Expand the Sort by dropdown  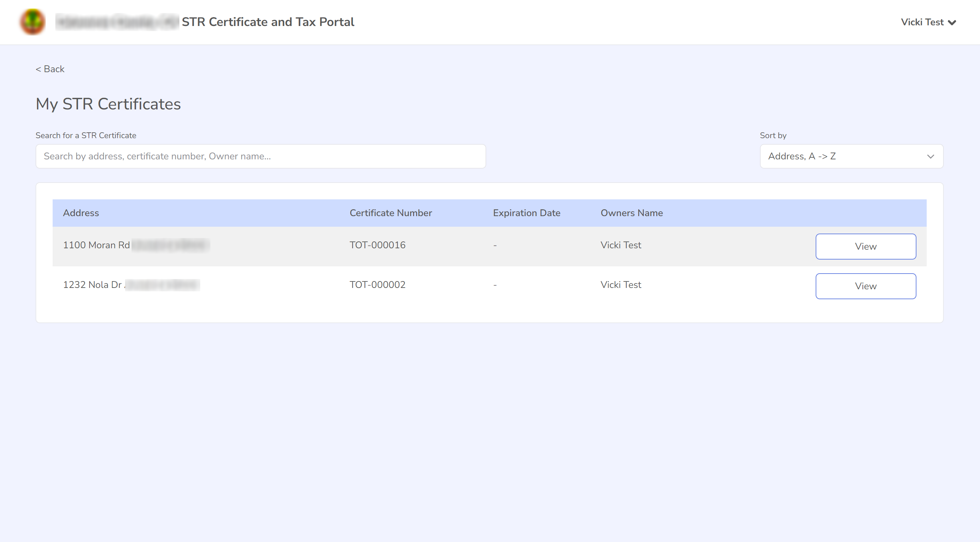click(x=852, y=156)
